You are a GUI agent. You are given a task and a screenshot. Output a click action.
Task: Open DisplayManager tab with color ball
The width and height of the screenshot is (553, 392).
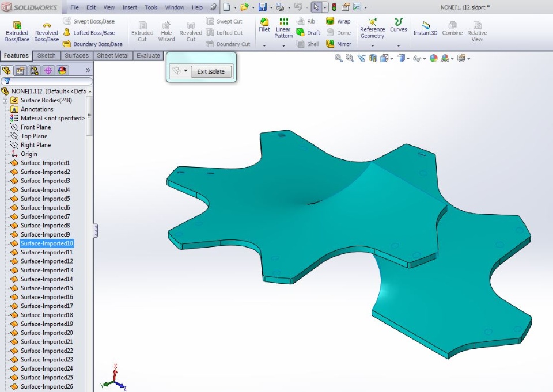(62, 70)
